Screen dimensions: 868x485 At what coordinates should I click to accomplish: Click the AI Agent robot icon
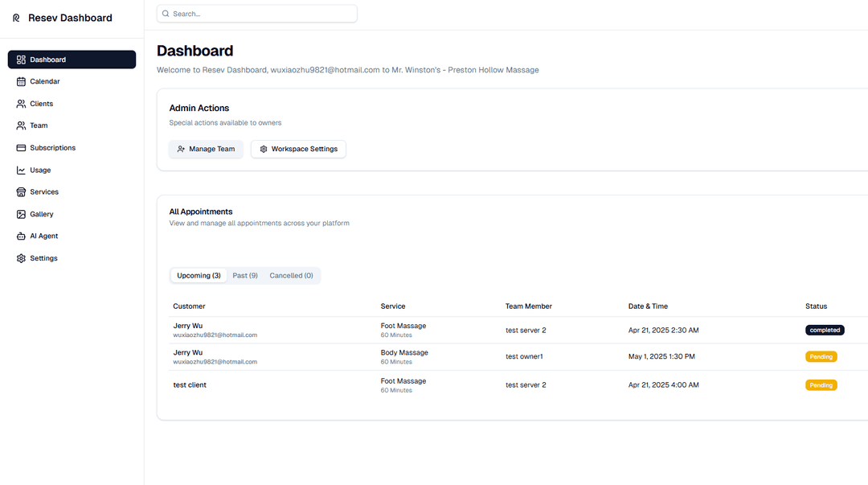[x=22, y=236]
